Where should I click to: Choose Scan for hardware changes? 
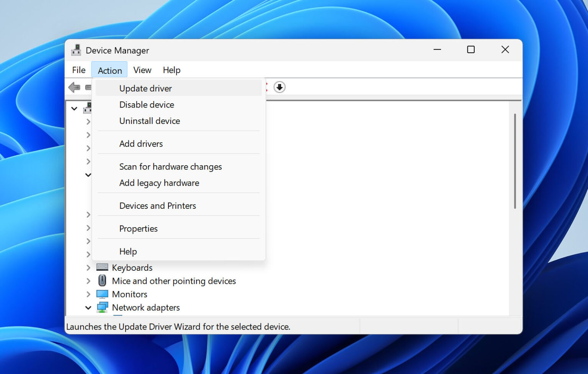click(x=170, y=167)
